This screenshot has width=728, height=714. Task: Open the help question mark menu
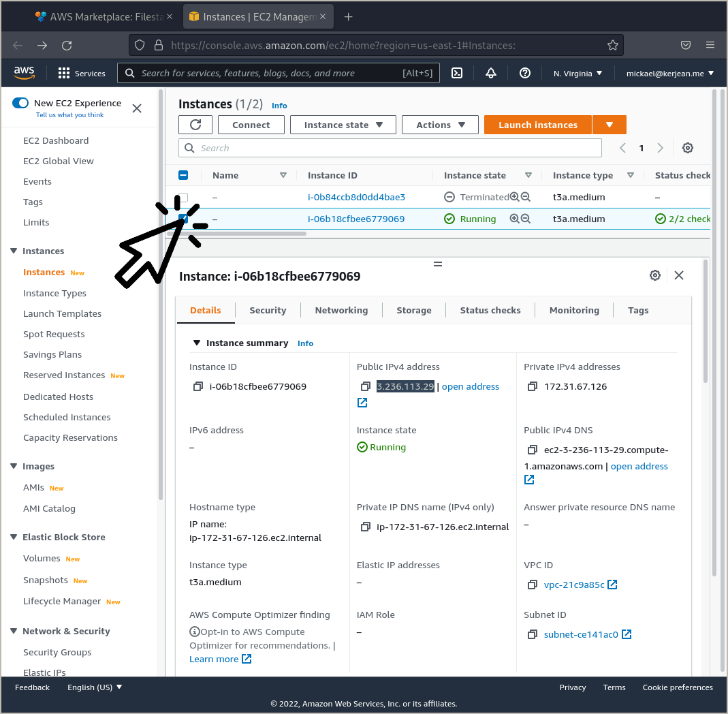click(524, 73)
